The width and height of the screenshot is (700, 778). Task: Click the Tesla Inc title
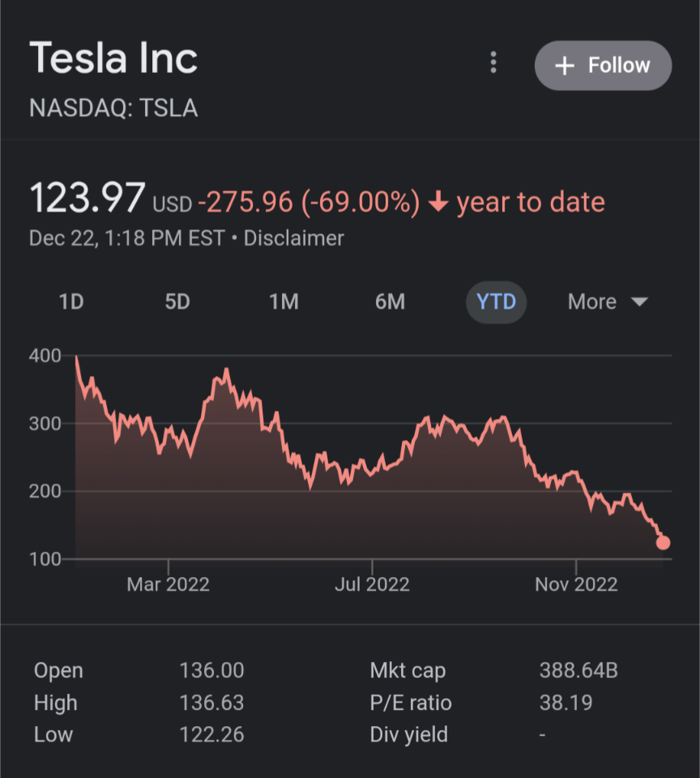pyautogui.click(x=113, y=60)
